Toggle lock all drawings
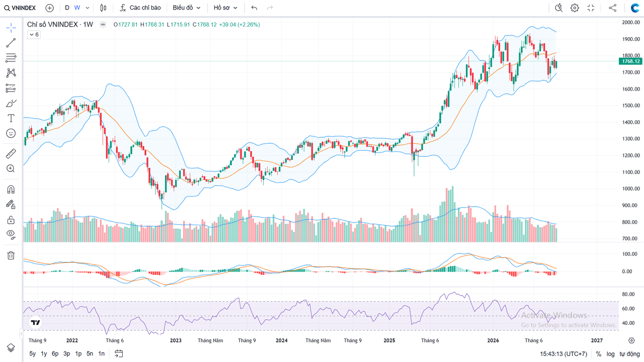 [x=11, y=220]
